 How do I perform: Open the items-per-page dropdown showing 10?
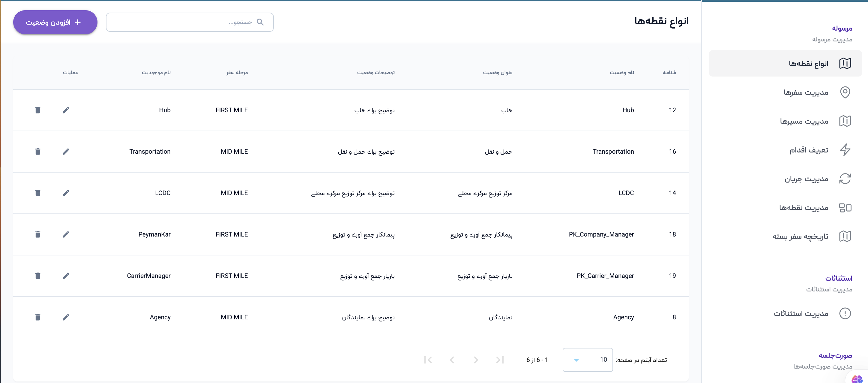pos(587,360)
